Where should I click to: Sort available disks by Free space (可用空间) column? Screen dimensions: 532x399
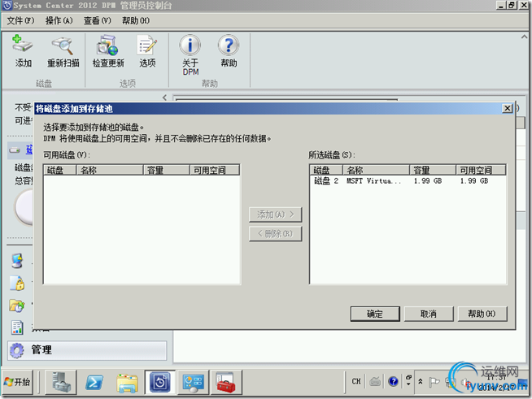pyautogui.click(x=215, y=170)
